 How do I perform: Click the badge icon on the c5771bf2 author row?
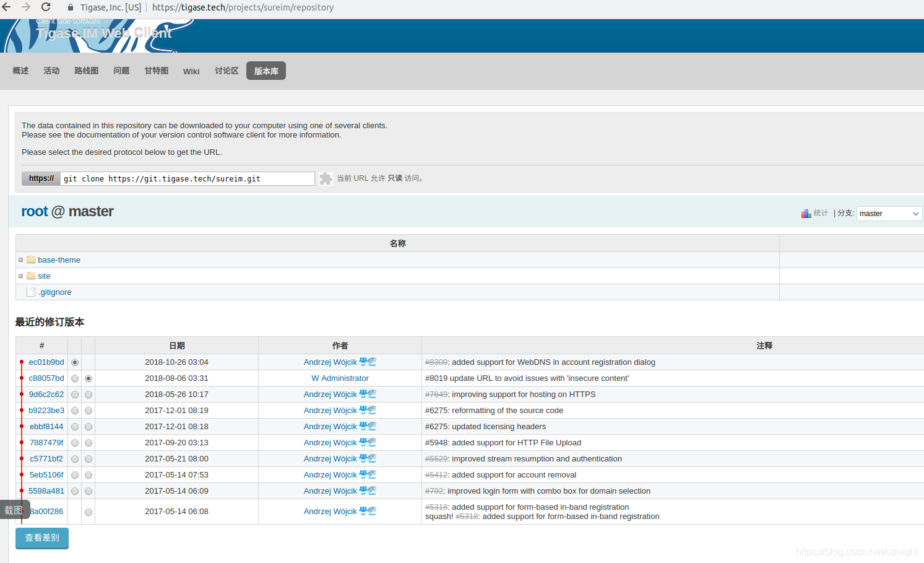(368, 458)
